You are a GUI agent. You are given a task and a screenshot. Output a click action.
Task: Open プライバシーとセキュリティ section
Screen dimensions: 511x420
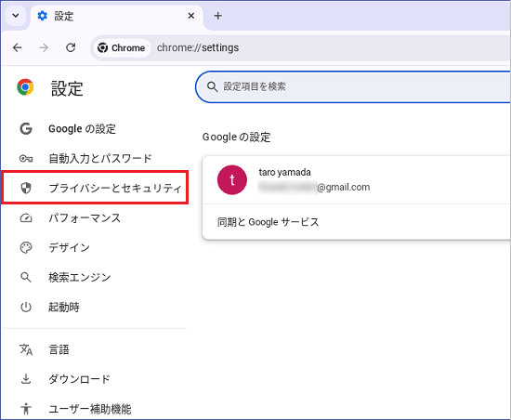coord(95,188)
